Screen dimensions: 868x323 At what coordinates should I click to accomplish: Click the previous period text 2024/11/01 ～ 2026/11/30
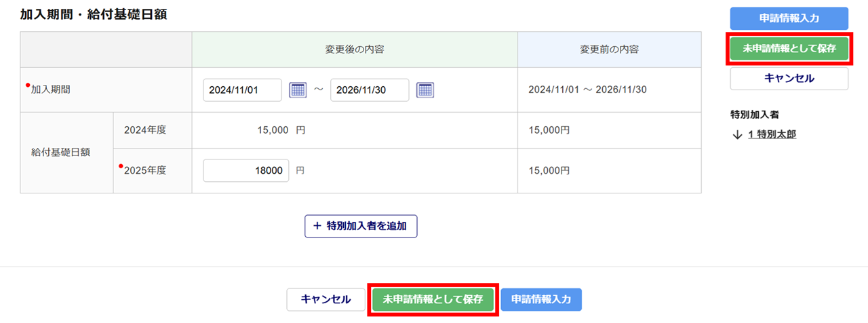(587, 90)
